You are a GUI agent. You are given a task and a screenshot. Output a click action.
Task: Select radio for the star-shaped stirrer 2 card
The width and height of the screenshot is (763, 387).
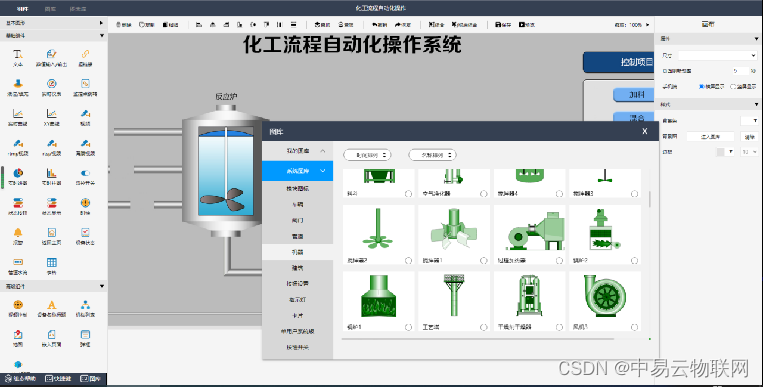pos(408,260)
